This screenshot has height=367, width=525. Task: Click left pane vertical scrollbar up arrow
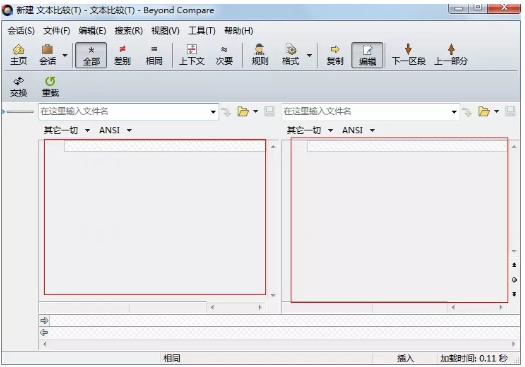[273, 147]
